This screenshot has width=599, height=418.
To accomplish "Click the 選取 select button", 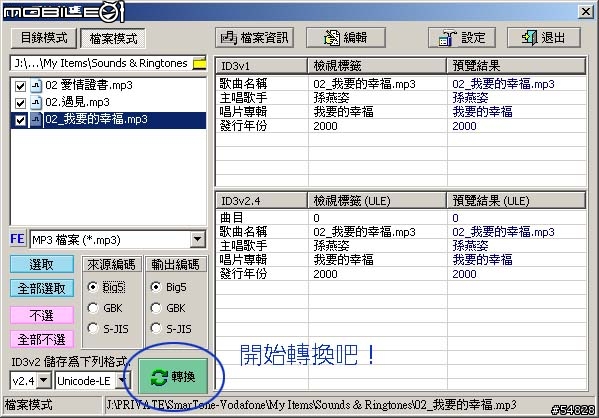I will pyautogui.click(x=42, y=264).
